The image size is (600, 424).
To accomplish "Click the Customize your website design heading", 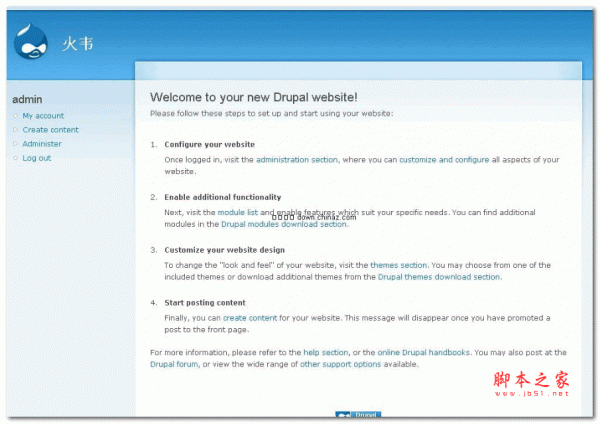I will [x=225, y=250].
